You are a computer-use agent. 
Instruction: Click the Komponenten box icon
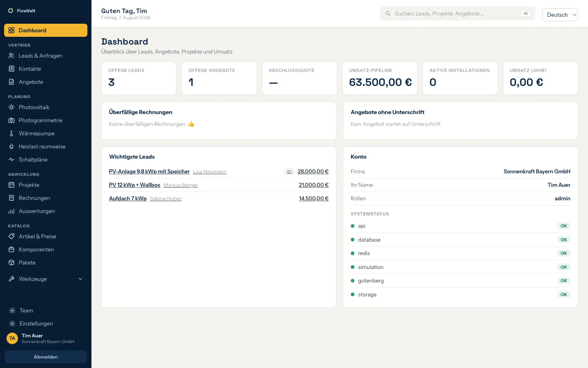tap(11, 249)
